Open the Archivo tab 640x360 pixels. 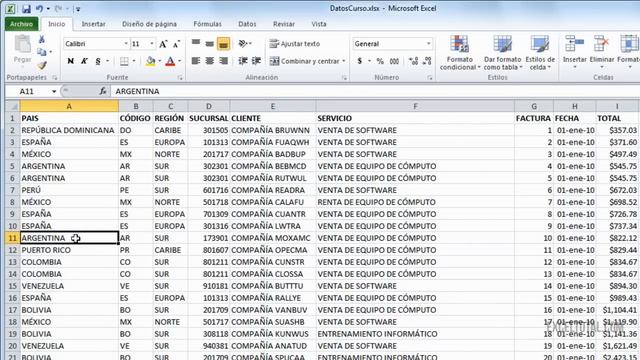pyautogui.click(x=22, y=24)
